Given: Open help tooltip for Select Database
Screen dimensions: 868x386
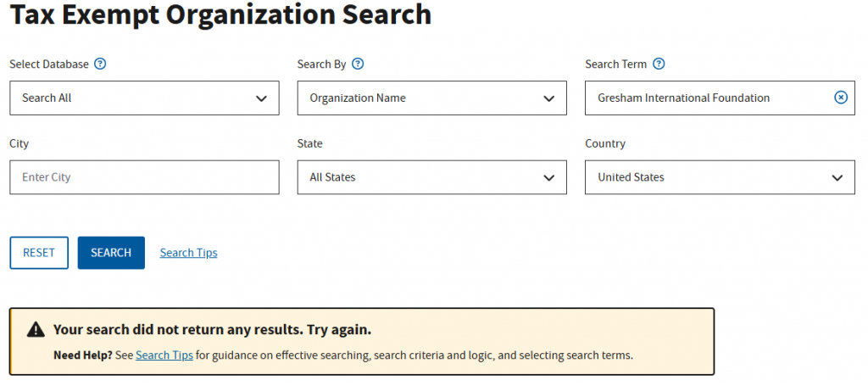Looking at the screenshot, I should tap(100, 64).
